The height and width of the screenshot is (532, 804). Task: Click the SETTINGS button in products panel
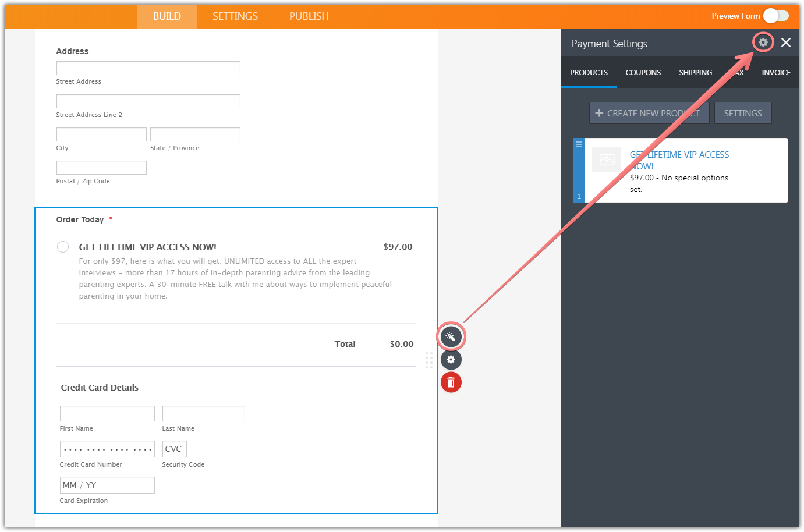click(742, 113)
